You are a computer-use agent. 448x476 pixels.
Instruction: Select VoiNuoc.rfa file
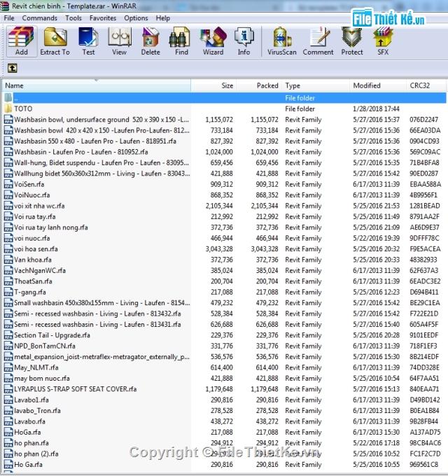click(32, 195)
